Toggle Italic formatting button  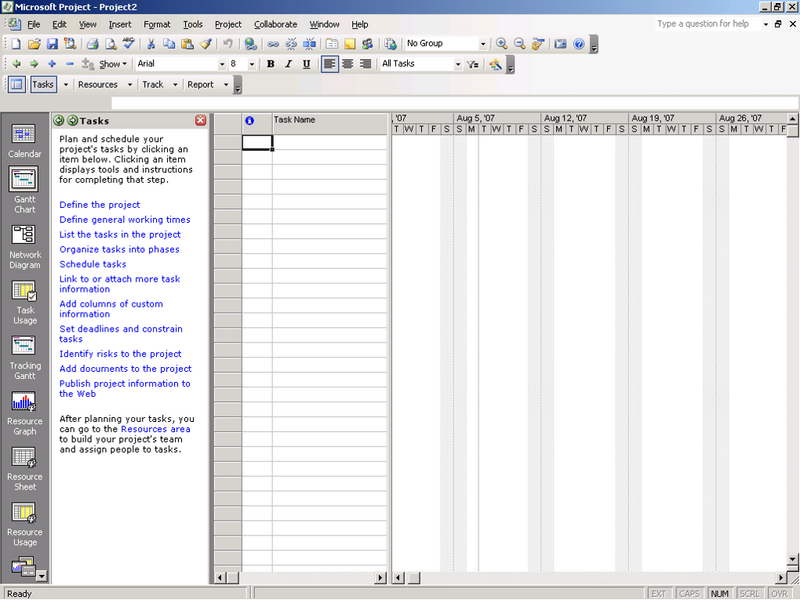288,64
